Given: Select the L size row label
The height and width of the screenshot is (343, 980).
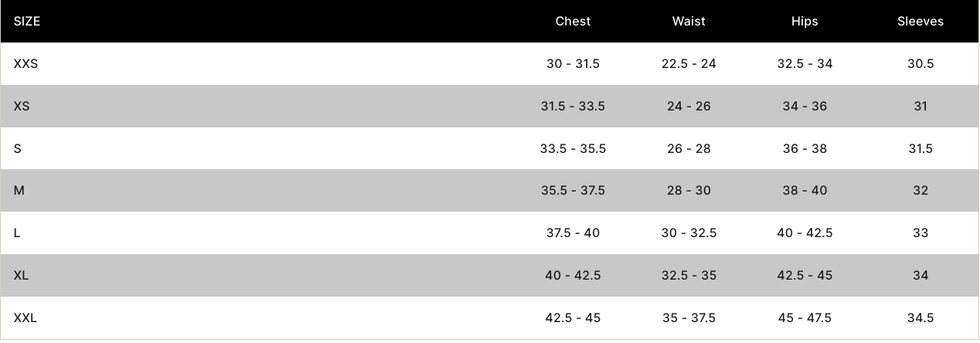Looking at the screenshot, I should (x=17, y=233).
